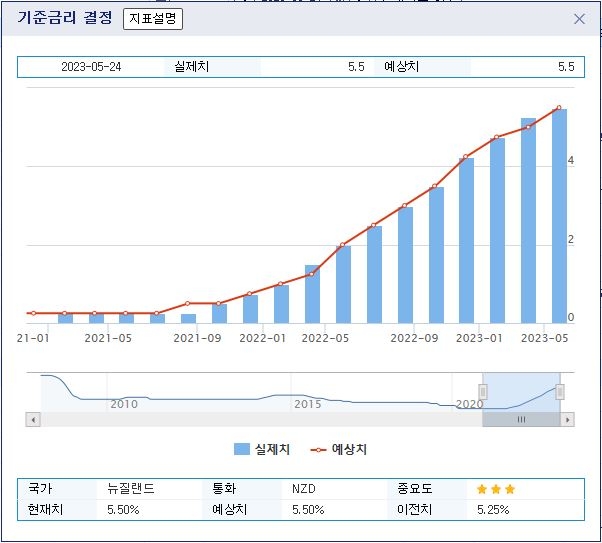Click the left range handle of the navigator

(x=483, y=392)
